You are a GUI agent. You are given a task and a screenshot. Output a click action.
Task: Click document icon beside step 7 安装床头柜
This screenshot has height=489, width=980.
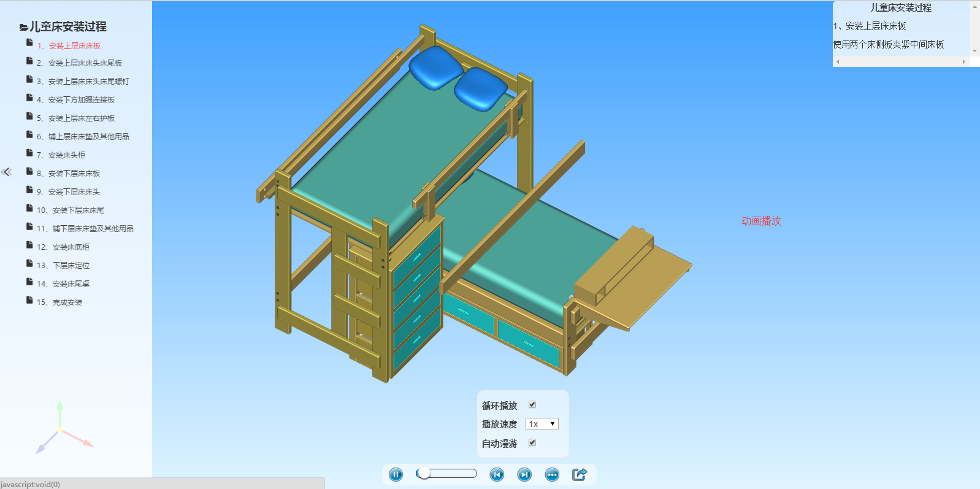point(29,153)
